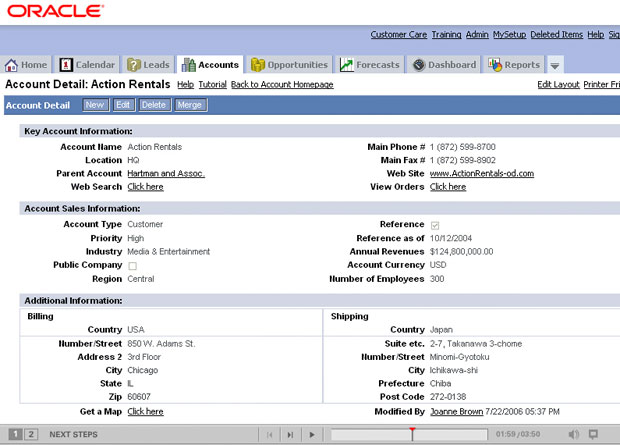Viewport: 620px width, 445px height.
Task: Click the Get a Map link
Action: [145, 412]
